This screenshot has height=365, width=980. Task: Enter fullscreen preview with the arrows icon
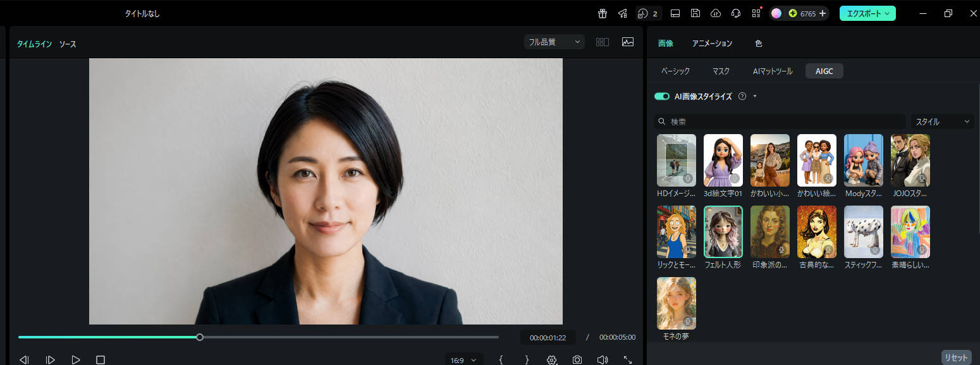[628, 360]
